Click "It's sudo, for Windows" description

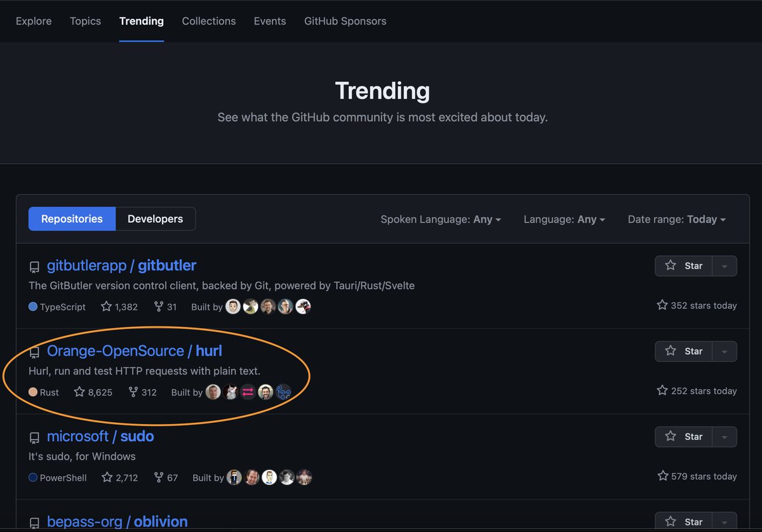pyautogui.click(x=82, y=456)
